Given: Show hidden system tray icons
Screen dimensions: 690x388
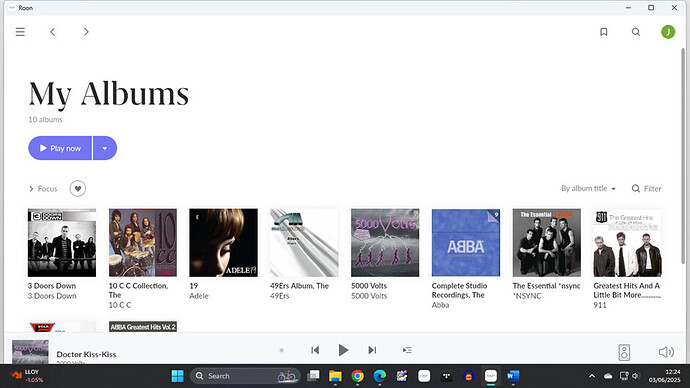Looking at the screenshot, I should pos(592,376).
